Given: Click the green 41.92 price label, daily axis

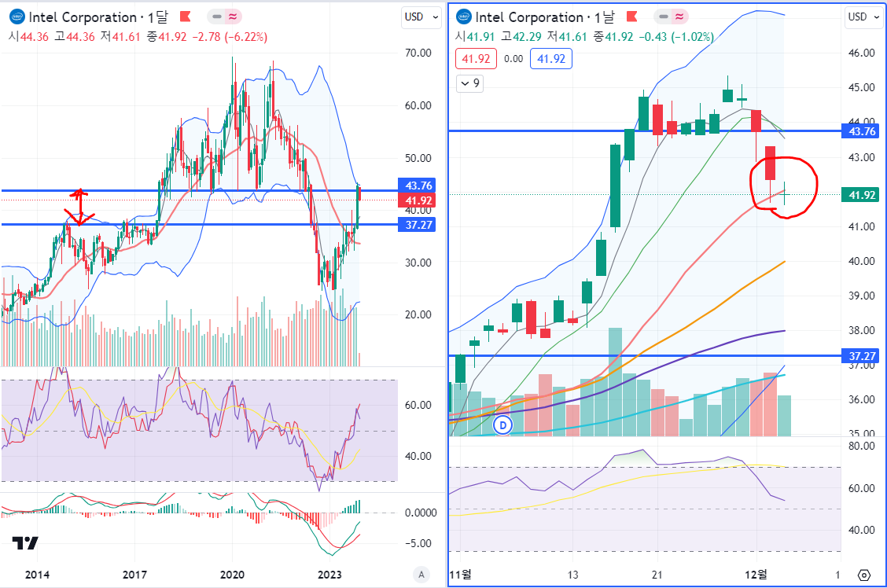Looking at the screenshot, I should 862,195.
